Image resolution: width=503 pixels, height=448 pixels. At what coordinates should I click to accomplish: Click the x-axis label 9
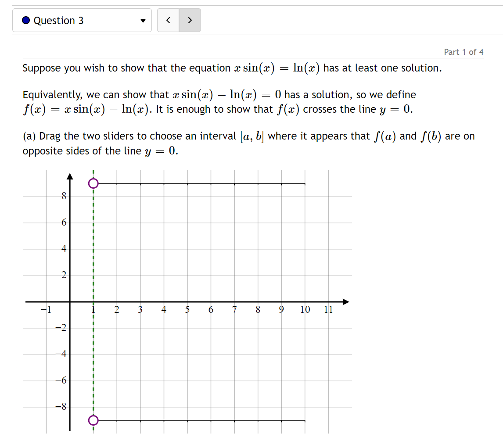(x=281, y=309)
